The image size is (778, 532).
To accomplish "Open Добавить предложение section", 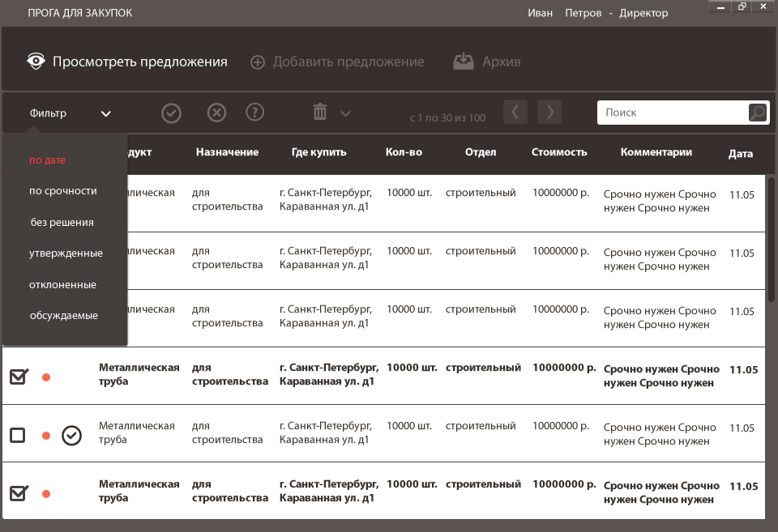I will pyautogui.click(x=337, y=62).
